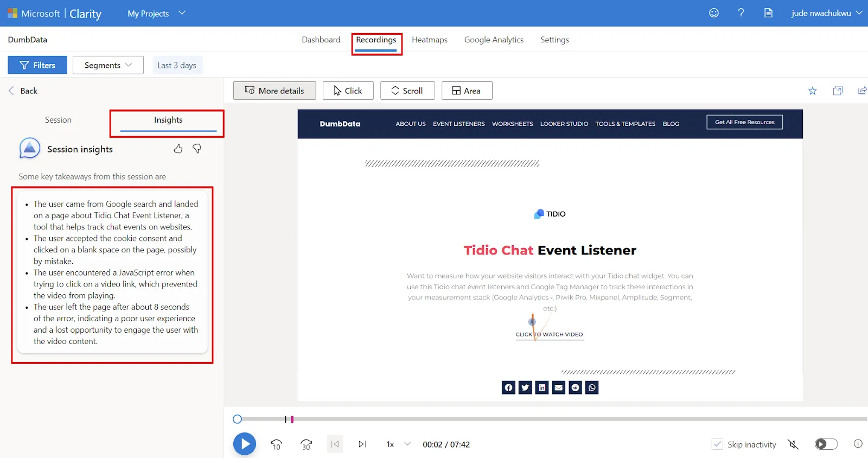Viewport: 868px width, 458px height.
Task: Click Get All Free Resources button
Action: point(744,122)
